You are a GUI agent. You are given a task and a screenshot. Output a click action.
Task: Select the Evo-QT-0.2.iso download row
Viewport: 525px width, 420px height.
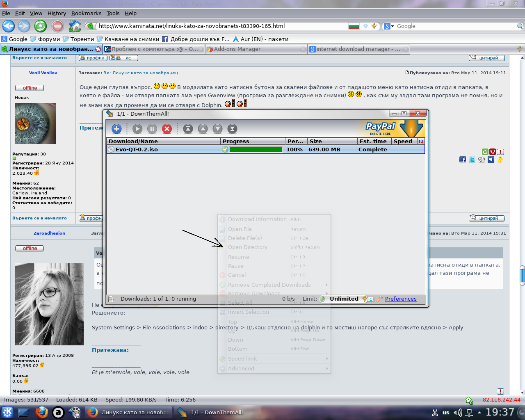point(265,149)
